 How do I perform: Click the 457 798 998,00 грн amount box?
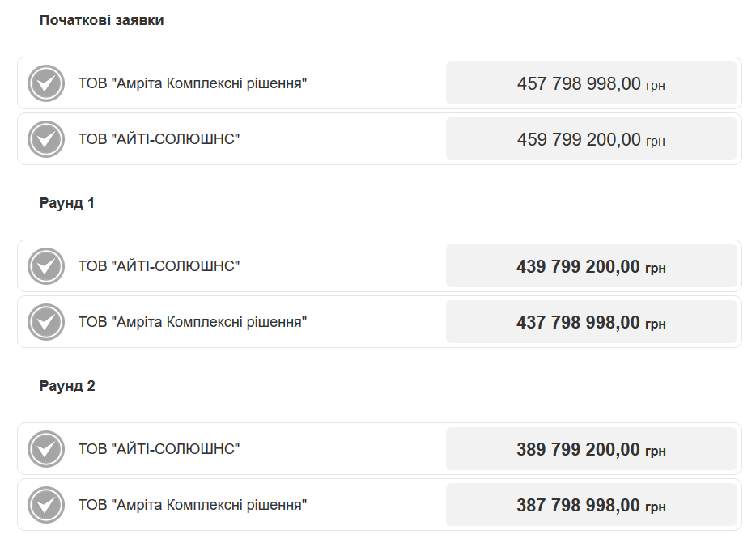(592, 83)
